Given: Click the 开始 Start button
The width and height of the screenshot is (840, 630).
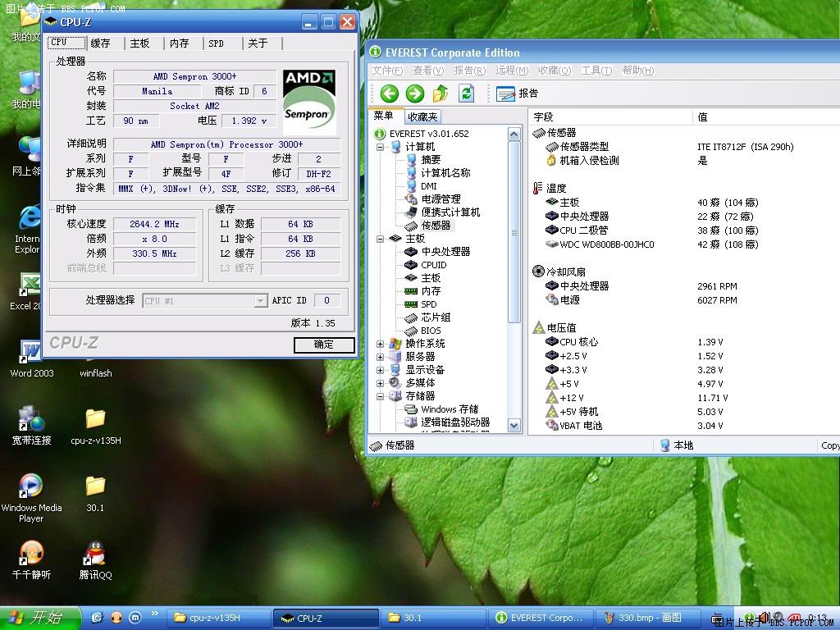Looking at the screenshot, I should pyautogui.click(x=40, y=618).
